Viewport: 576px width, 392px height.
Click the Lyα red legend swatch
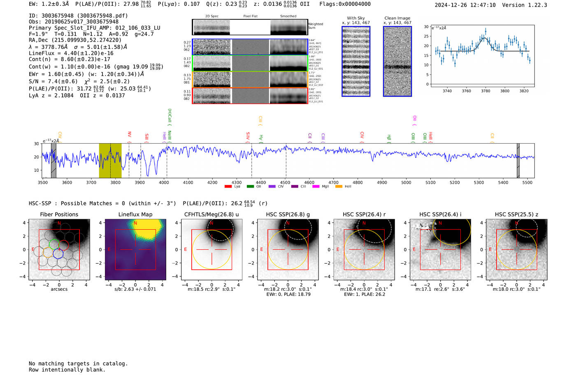point(228,187)
